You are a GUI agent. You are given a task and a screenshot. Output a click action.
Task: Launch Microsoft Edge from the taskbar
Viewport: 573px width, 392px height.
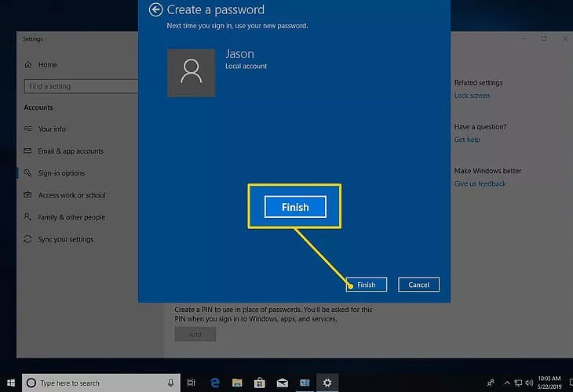214,383
